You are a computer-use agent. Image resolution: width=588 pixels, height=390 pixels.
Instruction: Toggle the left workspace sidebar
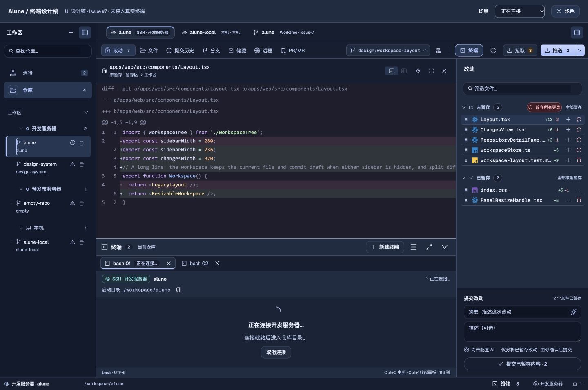pyautogui.click(x=85, y=33)
